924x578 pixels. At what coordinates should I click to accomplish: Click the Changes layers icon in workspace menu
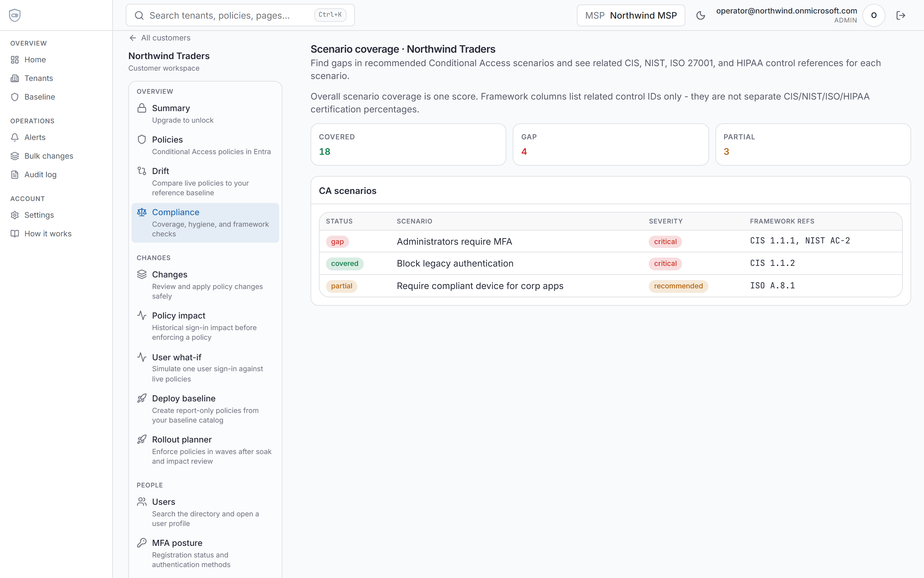pos(142,275)
